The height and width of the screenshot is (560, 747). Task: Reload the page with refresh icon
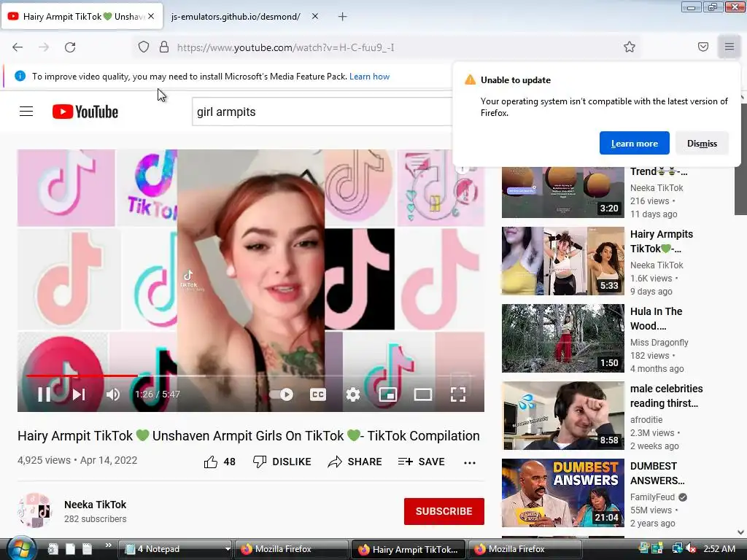pyautogui.click(x=70, y=47)
